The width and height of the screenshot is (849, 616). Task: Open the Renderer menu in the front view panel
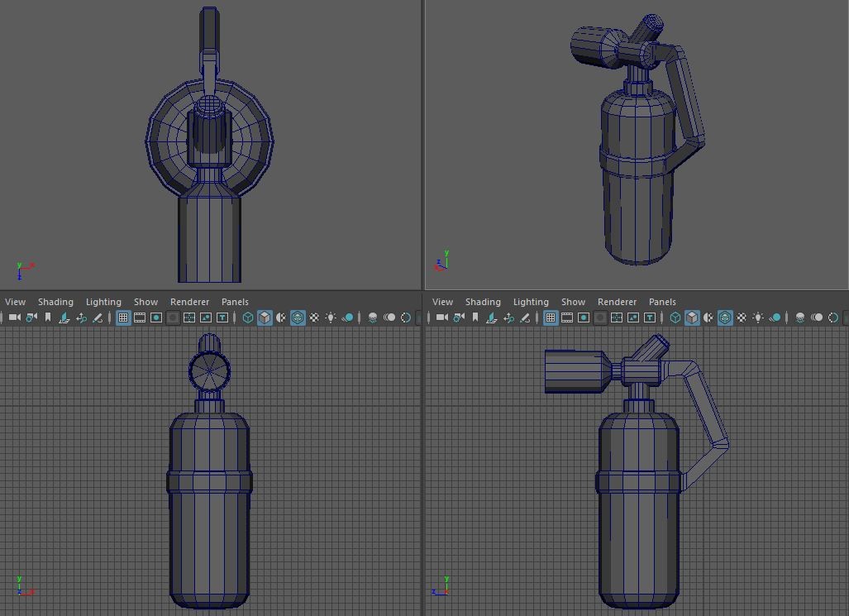click(x=189, y=302)
